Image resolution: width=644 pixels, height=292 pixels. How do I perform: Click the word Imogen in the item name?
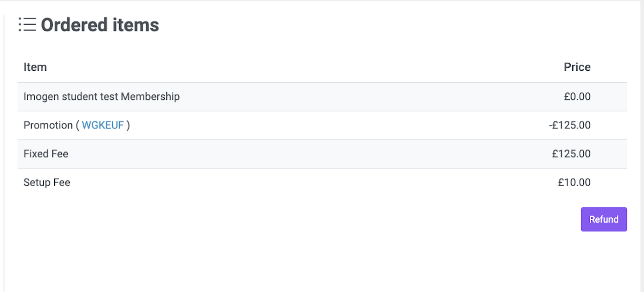click(41, 97)
